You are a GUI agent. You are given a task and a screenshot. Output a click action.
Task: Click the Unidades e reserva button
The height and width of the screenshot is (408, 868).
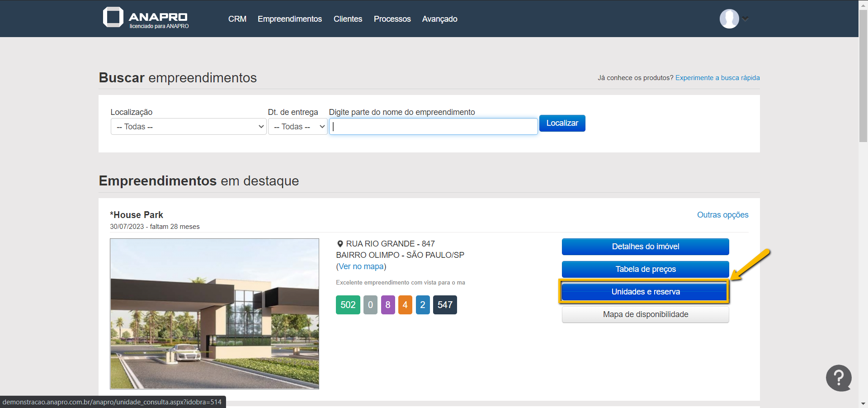click(x=645, y=292)
